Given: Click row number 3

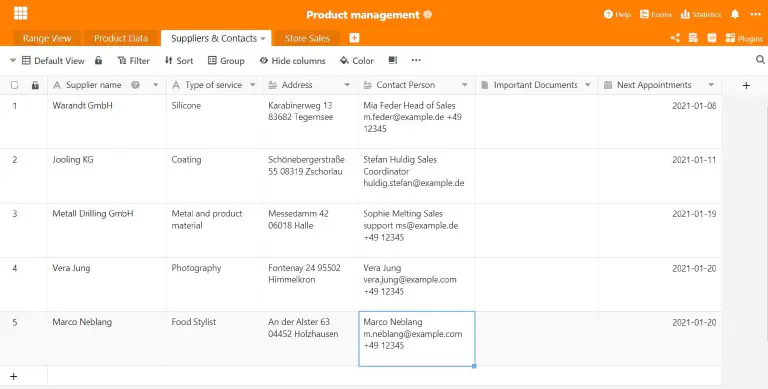Looking at the screenshot, I should coord(15,214).
